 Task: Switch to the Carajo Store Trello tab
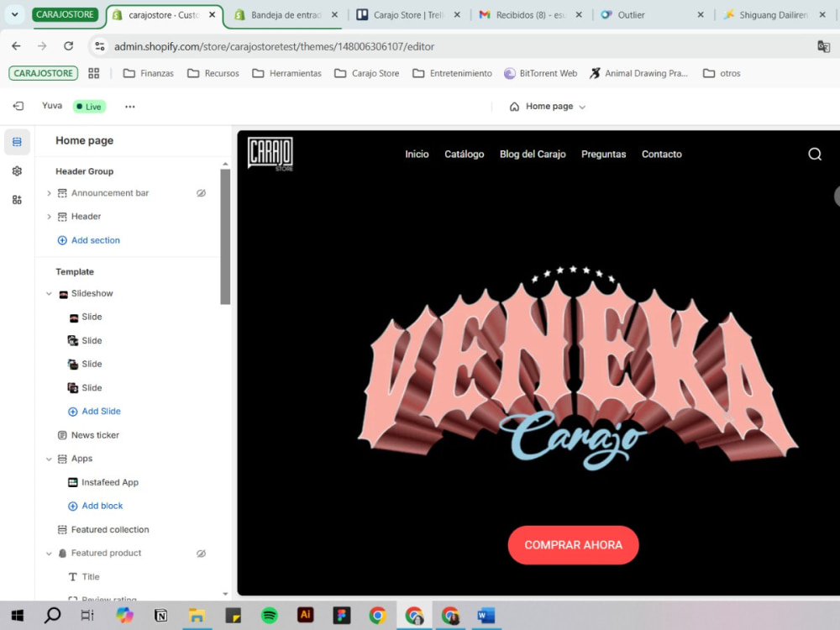click(x=408, y=15)
